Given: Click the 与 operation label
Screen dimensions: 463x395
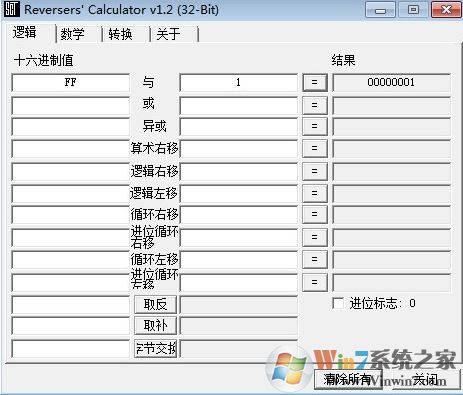Looking at the screenshot, I should point(148,82).
